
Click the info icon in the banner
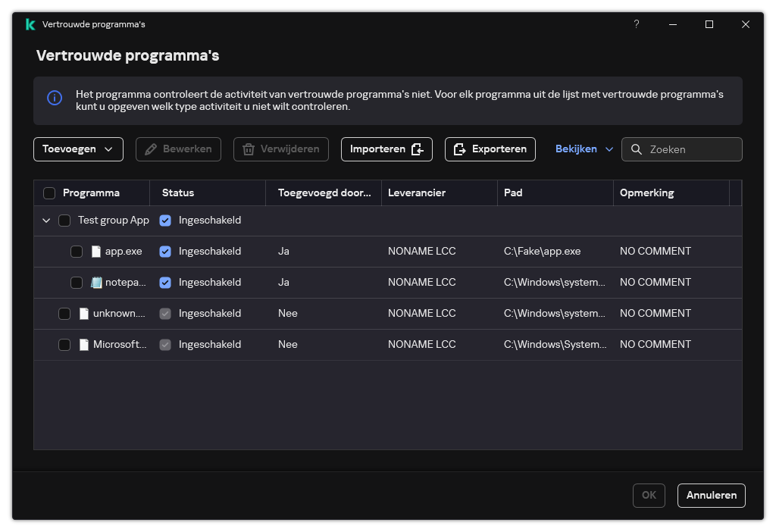pyautogui.click(x=55, y=98)
